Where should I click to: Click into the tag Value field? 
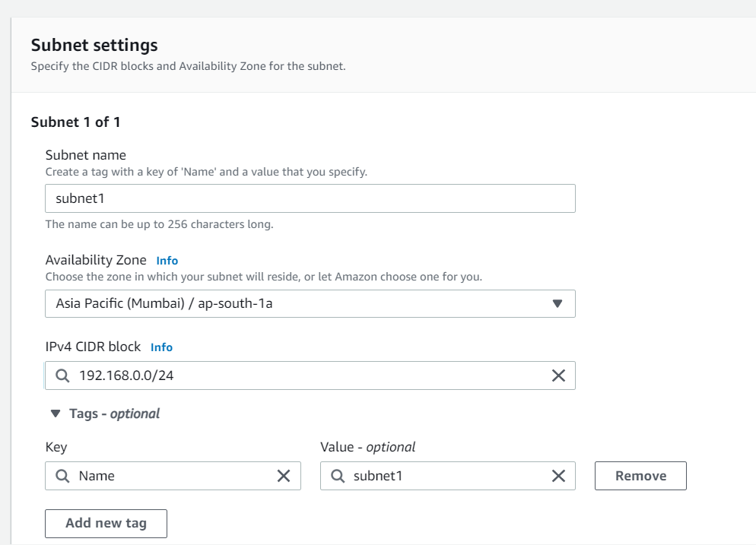click(447, 476)
